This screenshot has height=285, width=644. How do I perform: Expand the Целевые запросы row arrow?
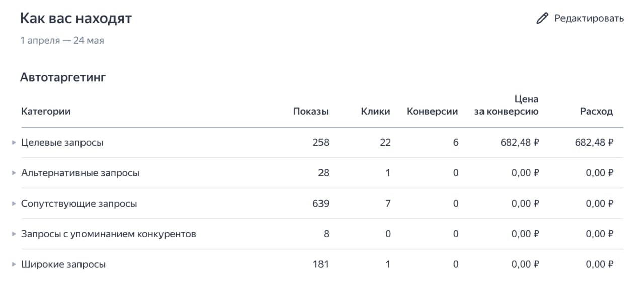click(14, 143)
